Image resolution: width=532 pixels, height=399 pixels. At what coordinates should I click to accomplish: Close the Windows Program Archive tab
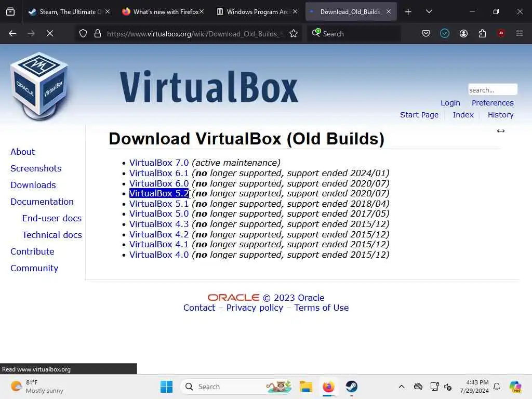(295, 11)
